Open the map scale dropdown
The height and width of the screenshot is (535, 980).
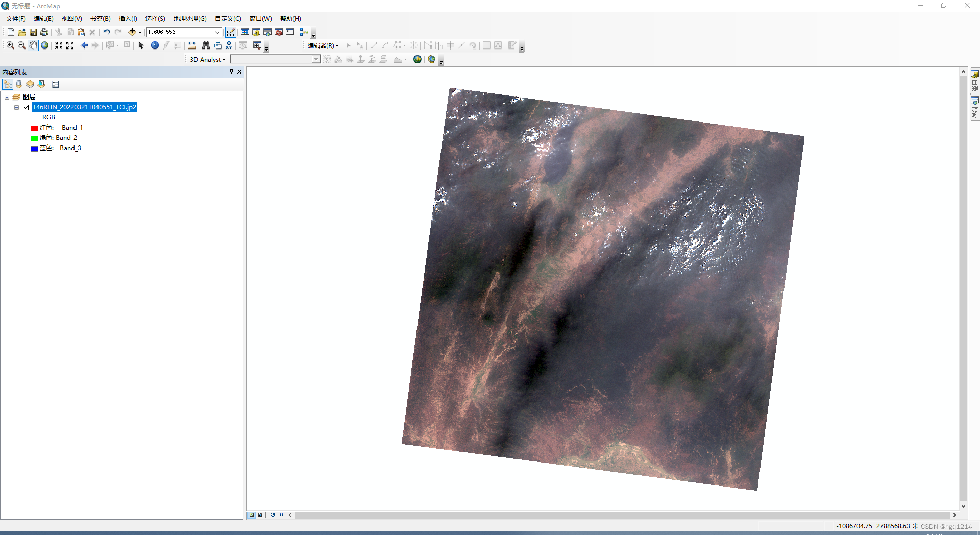[x=217, y=32]
